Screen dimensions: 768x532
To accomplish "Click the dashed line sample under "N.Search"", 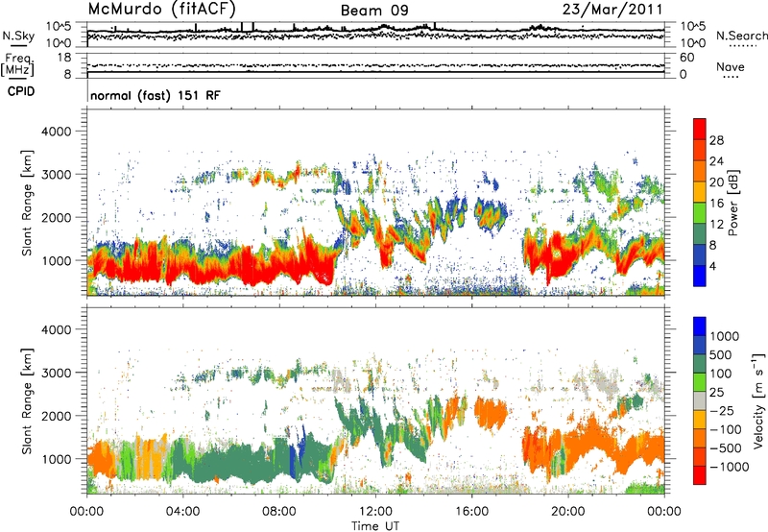I will tap(743, 46).
